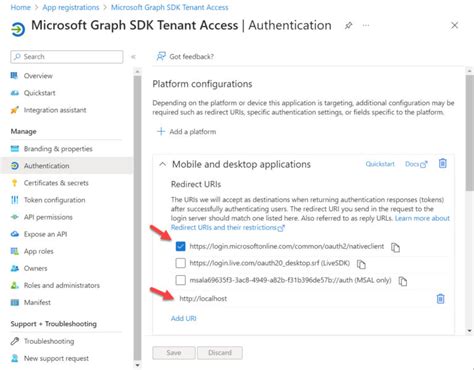Click the main pane vertical scrollbar thumb

(x=469, y=132)
